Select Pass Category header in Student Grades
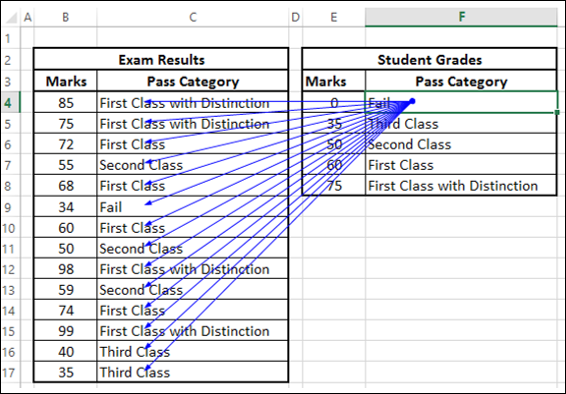This screenshot has height=394, width=566. 461,81
